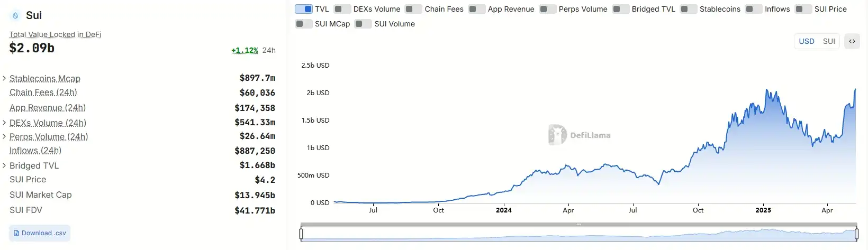Switch chart denomination to USD
868x250 pixels.
(807, 41)
